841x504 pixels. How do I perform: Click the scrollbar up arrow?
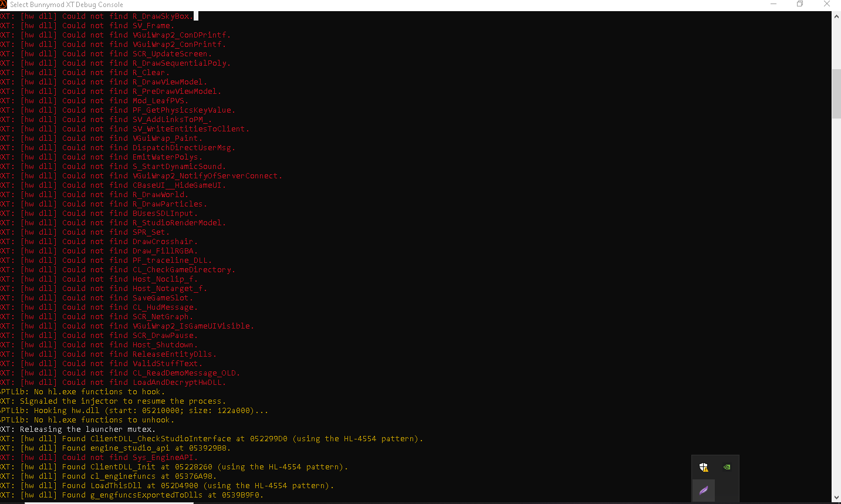[836, 16]
